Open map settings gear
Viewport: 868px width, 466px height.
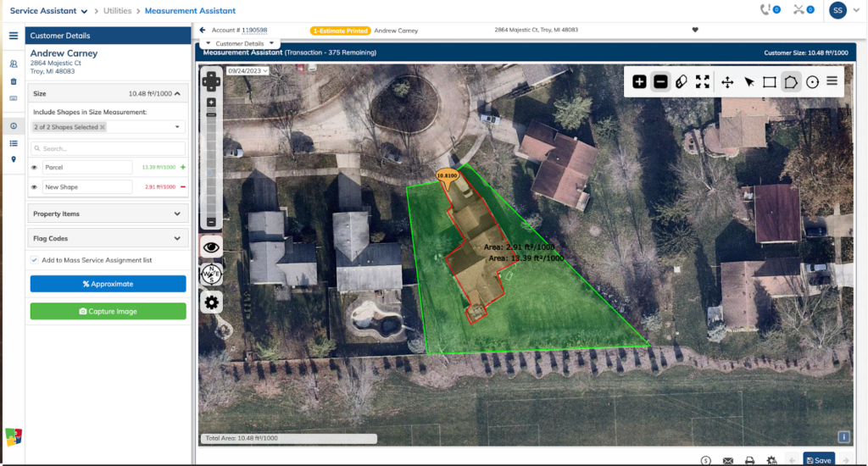pos(211,302)
